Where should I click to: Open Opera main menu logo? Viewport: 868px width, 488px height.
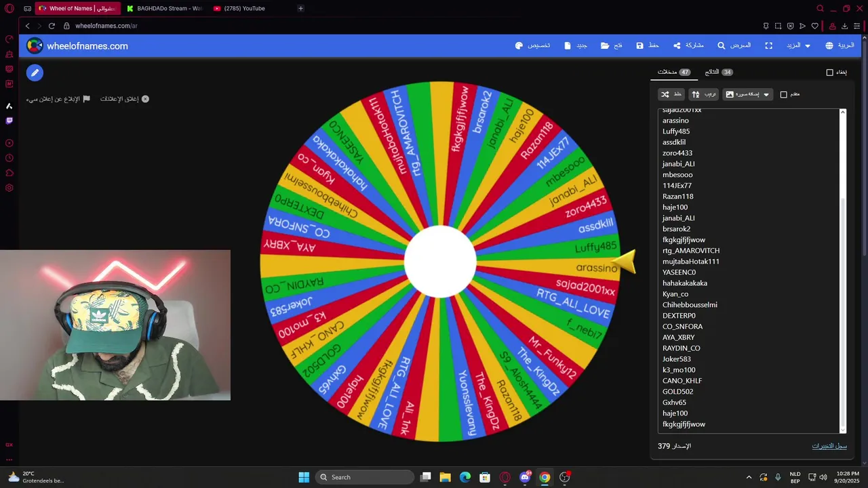pos(9,8)
